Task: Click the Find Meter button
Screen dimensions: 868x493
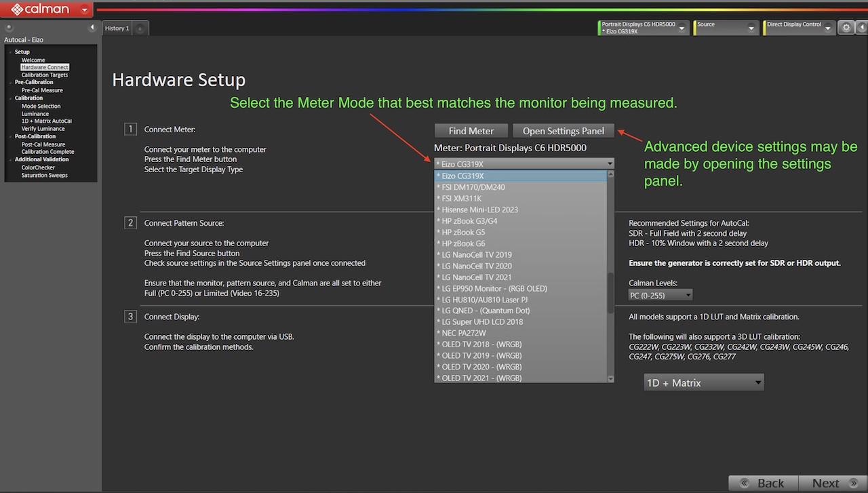Action: click(471, 131)
